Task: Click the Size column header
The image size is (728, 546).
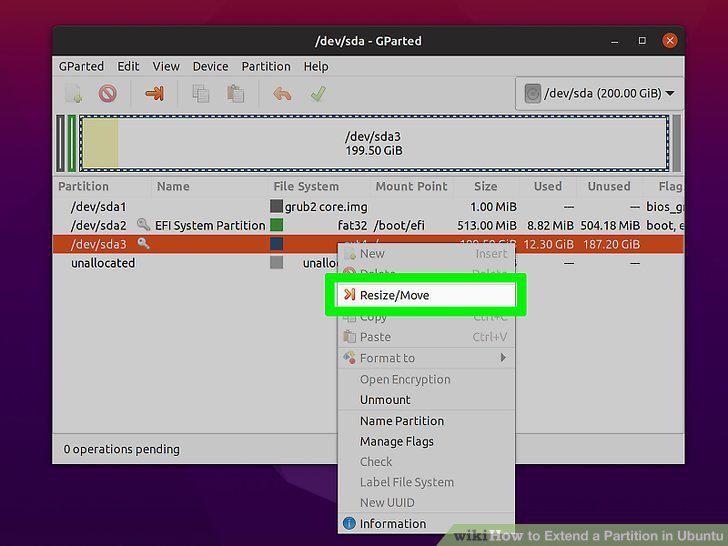Action: pyautogui.click(x=486, y=186)
